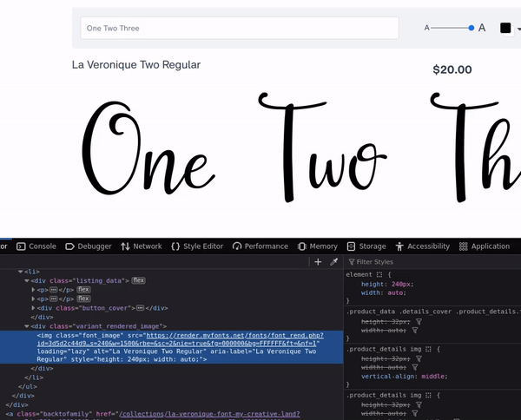
Task: Collapse the li element node
Action: pyautogui.click(x=20, y=272)
